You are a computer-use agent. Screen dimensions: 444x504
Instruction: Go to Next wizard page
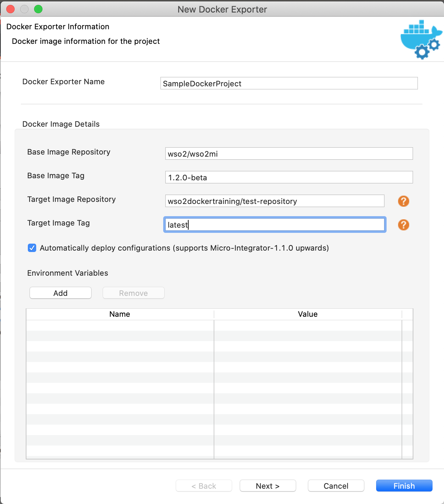point(268,486)
